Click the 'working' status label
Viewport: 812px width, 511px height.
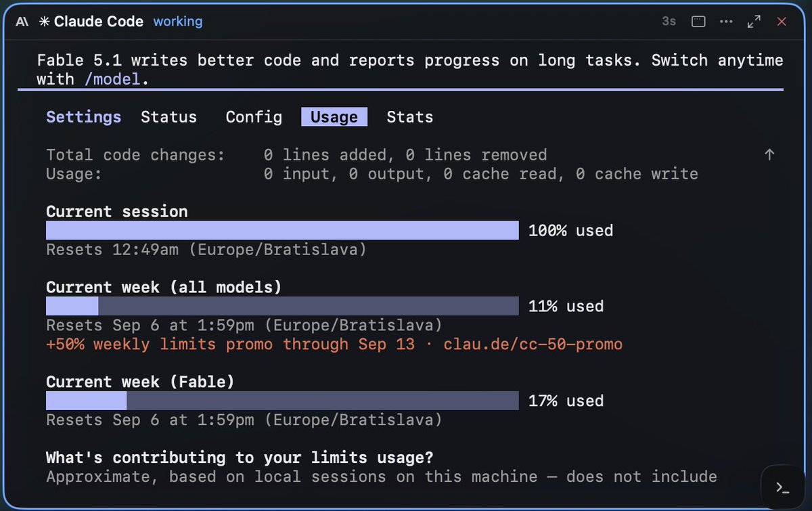coord(178,22)
